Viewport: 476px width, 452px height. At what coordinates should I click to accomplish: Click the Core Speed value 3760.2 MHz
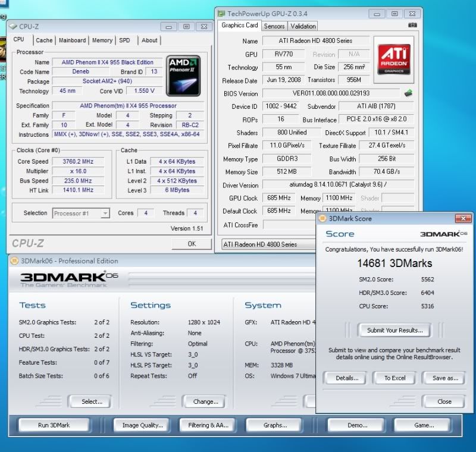click(x=78, y=161)
